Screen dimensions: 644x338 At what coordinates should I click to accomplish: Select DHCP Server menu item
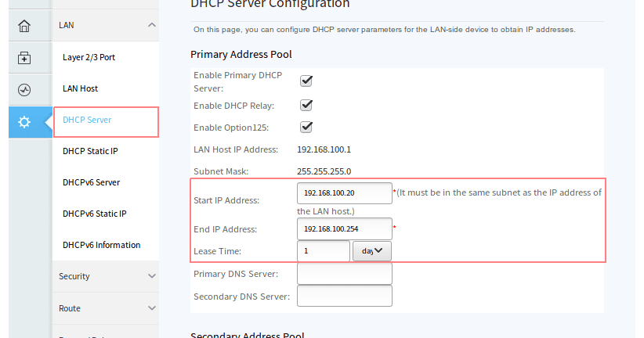tap(106, 122)
